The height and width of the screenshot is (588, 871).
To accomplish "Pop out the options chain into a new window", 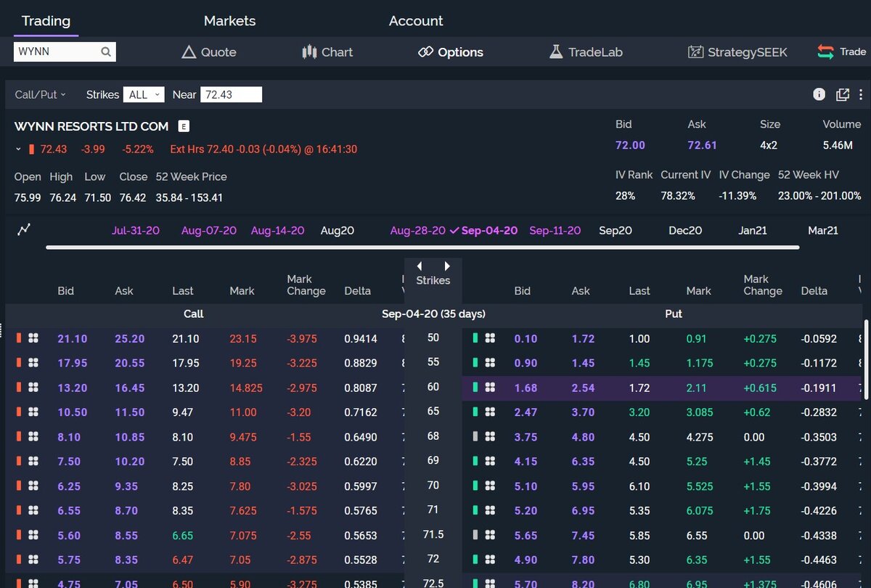I will 843,94.
